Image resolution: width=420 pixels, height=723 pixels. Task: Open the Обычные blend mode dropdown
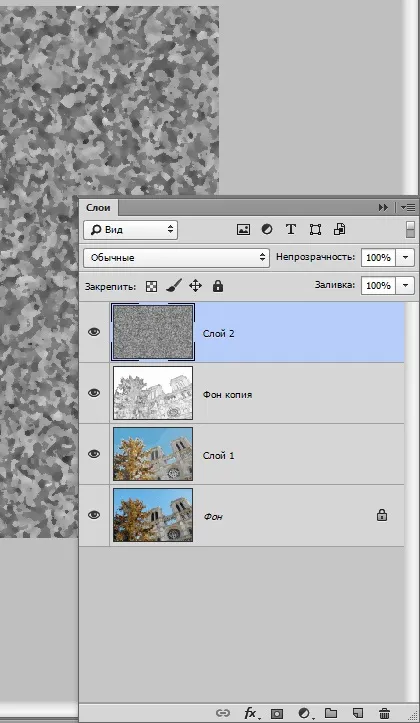click(x=176, y=257)
